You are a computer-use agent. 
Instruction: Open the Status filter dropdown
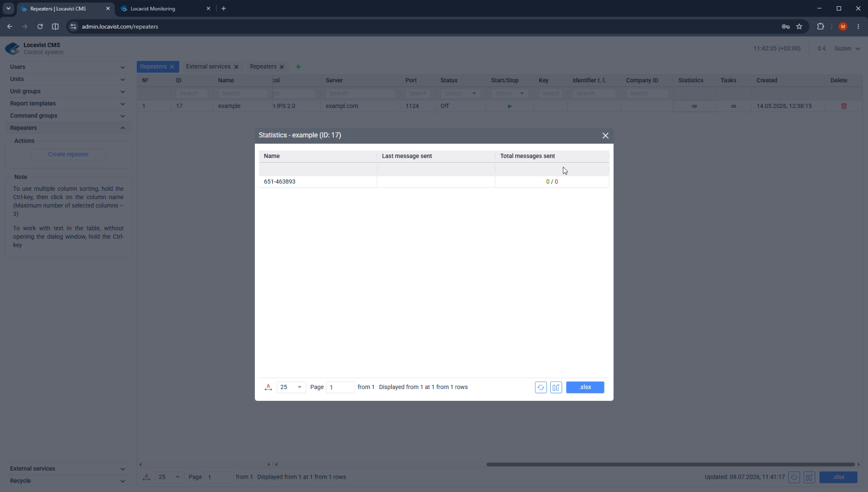460,93
